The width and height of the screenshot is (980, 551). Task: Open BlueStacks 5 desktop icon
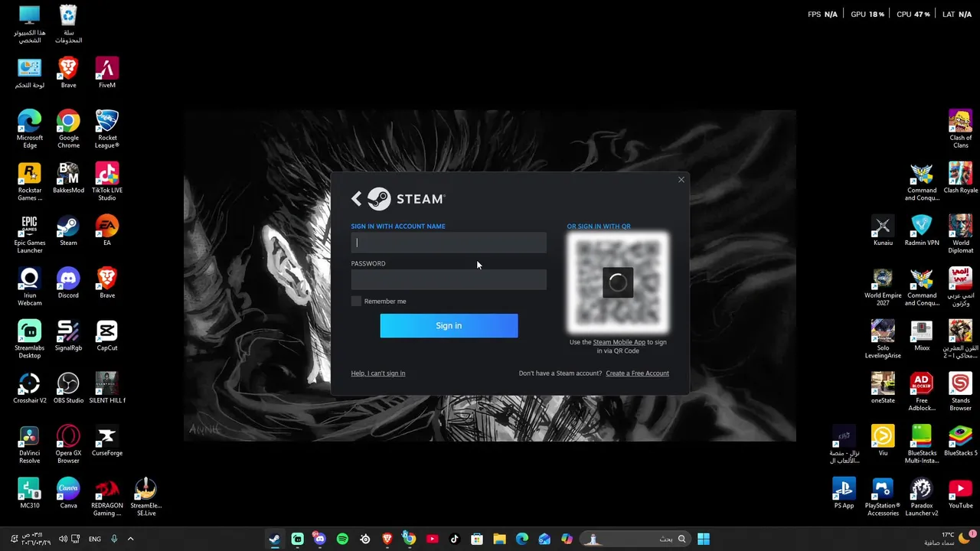point(960,440)
